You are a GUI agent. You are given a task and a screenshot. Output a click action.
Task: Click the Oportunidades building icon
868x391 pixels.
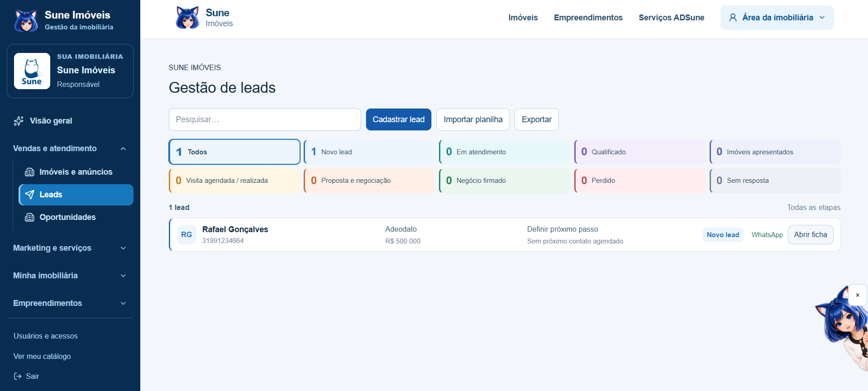(29, 217)
